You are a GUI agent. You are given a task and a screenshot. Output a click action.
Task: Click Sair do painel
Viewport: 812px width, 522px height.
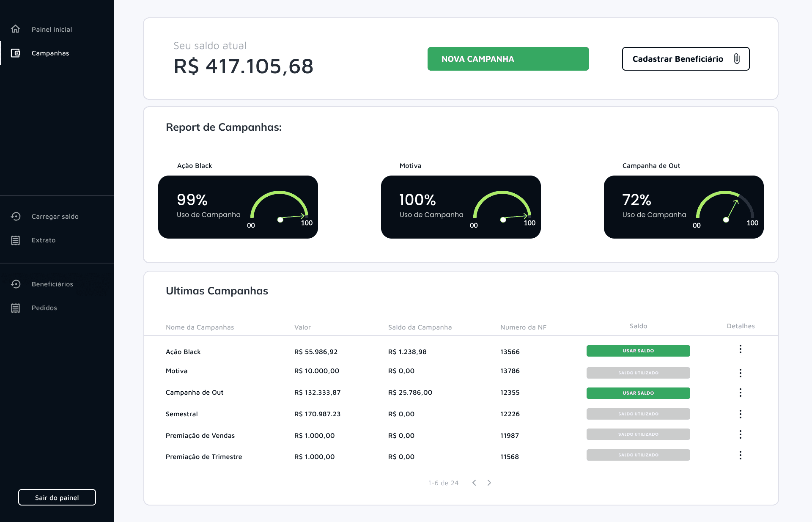click(x=57, y=497)
